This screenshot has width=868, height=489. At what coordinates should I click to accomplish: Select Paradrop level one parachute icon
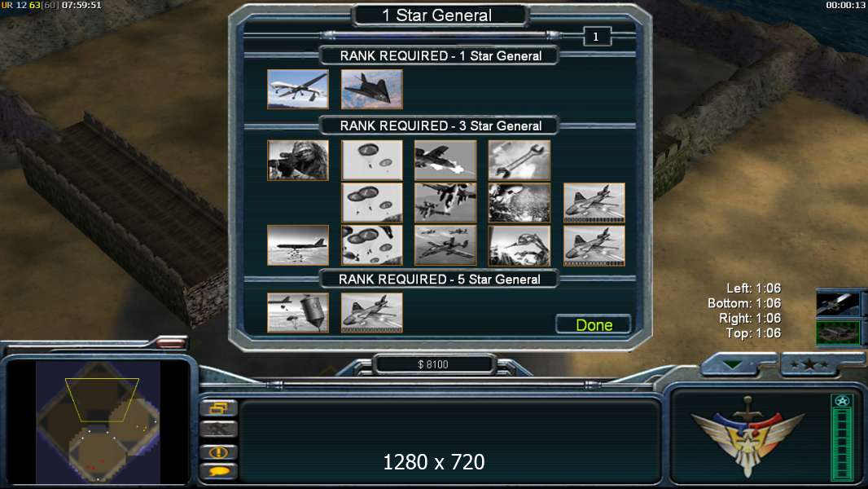pos(372,160)
